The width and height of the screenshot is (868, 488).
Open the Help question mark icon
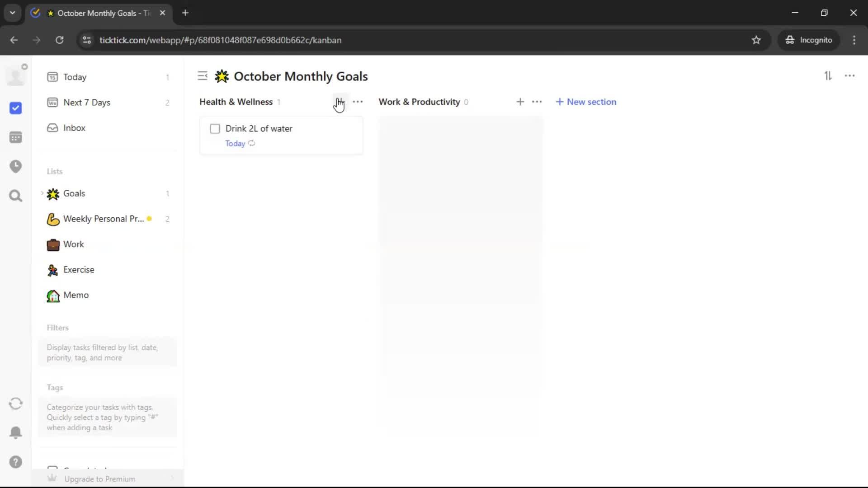pos(16,462)
